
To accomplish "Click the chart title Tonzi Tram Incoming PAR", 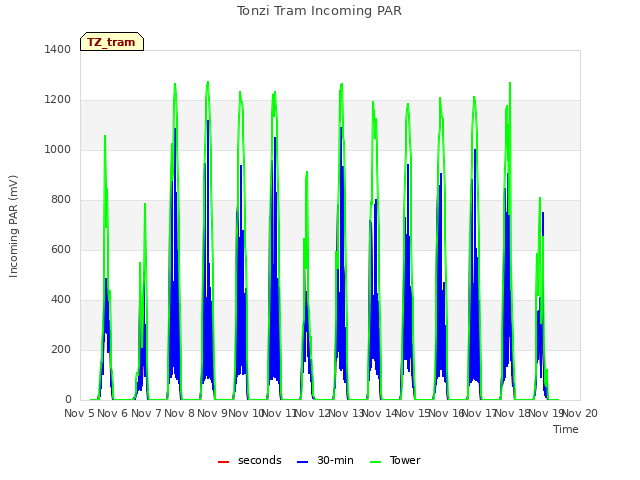I will pyautogui.click(x=319, y=11).
